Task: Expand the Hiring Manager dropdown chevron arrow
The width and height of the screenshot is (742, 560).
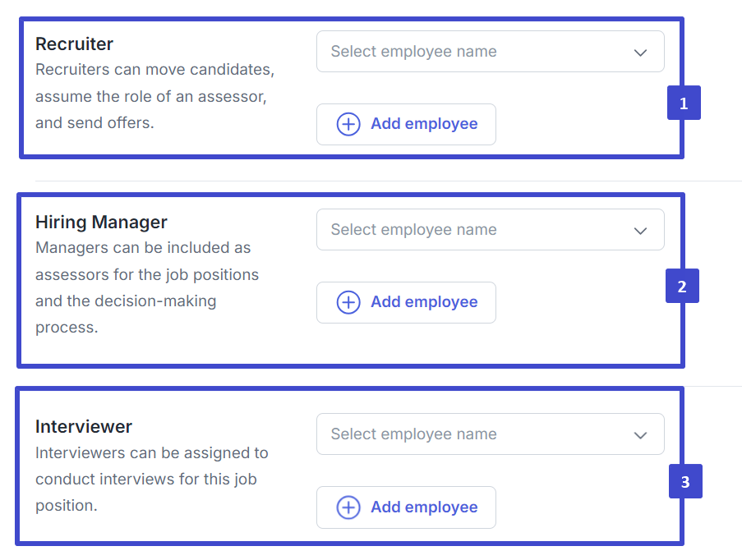Action: (x=641, y=231)
